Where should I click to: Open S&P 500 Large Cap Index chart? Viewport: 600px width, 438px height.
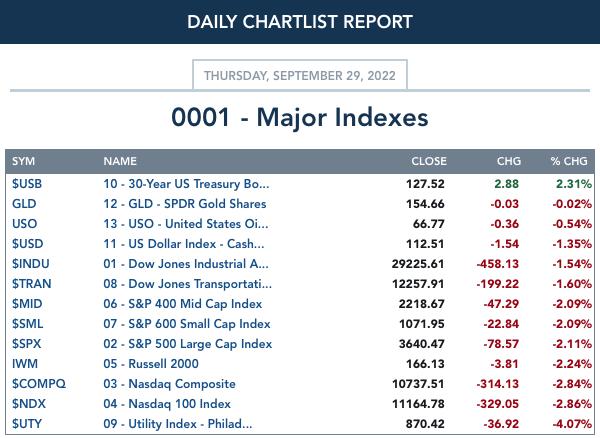coord(188,344)
